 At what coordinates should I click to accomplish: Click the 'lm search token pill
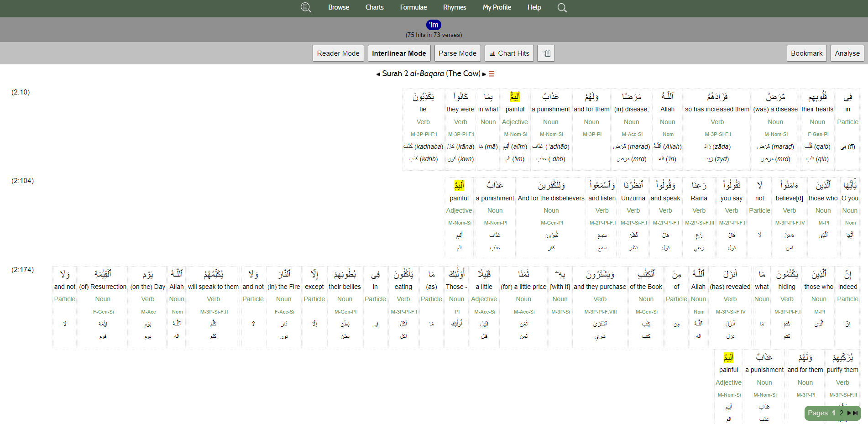[x=433, y=25]
